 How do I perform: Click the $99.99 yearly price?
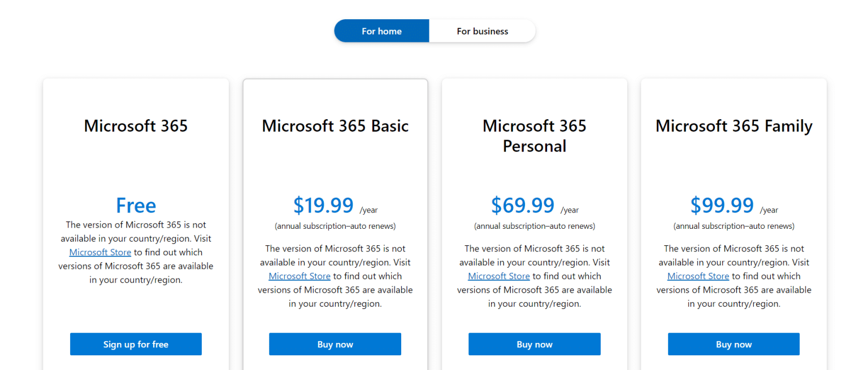(722, 205)
